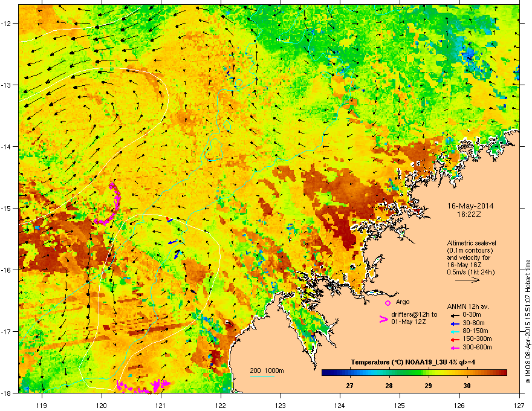Click the '01-May 12Z' drifter date text
This screenshot has height=411, width=532.
409,322
